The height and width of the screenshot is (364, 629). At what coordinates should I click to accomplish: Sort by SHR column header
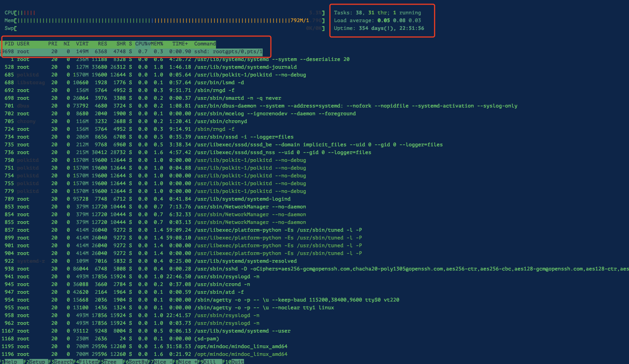(121, 44)
